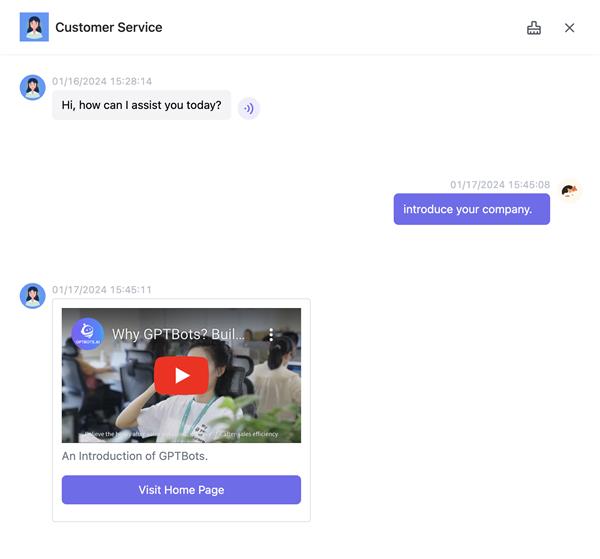Play the GPTBots YouTube video
The height and width of the screenshot is (559, 600).
pyautogui.click(x=181, y=375)
